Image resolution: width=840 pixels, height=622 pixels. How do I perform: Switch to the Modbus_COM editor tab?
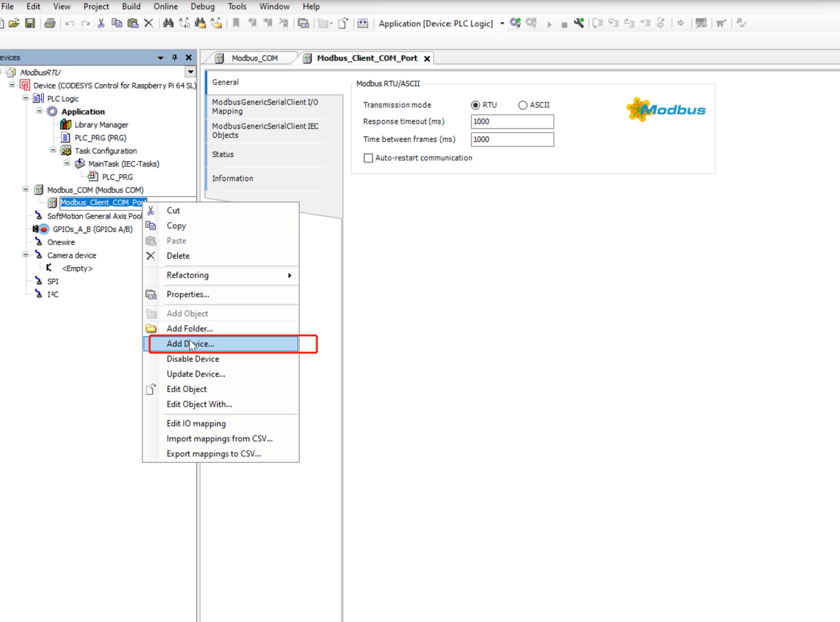tap(254, 58)
